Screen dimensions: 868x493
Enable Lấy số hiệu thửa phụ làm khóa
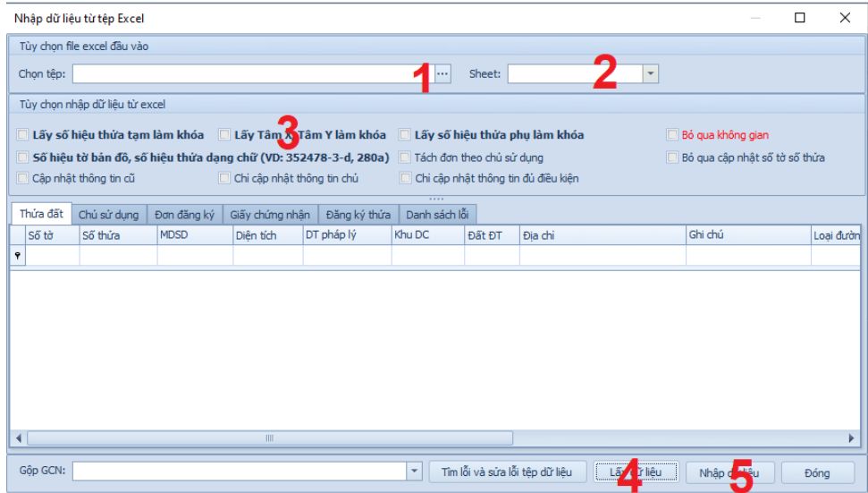pos(405,134)
